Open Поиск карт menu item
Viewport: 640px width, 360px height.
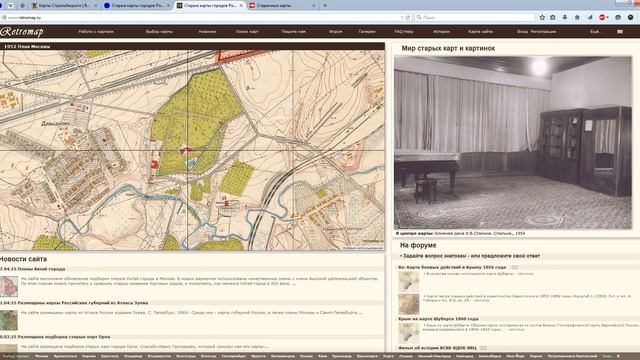pos(247,31)
